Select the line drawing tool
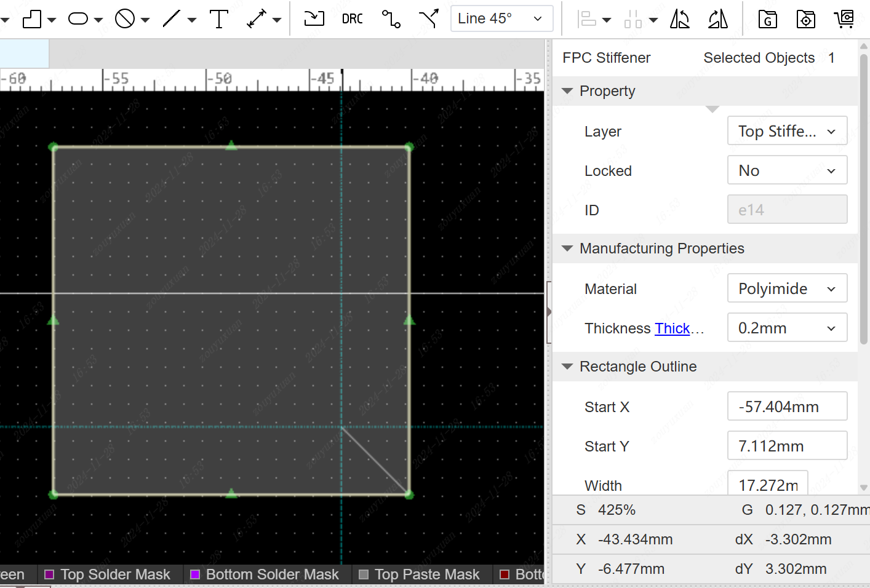Image resolution: width=870 pixels, height=588 pixels. 172,19
